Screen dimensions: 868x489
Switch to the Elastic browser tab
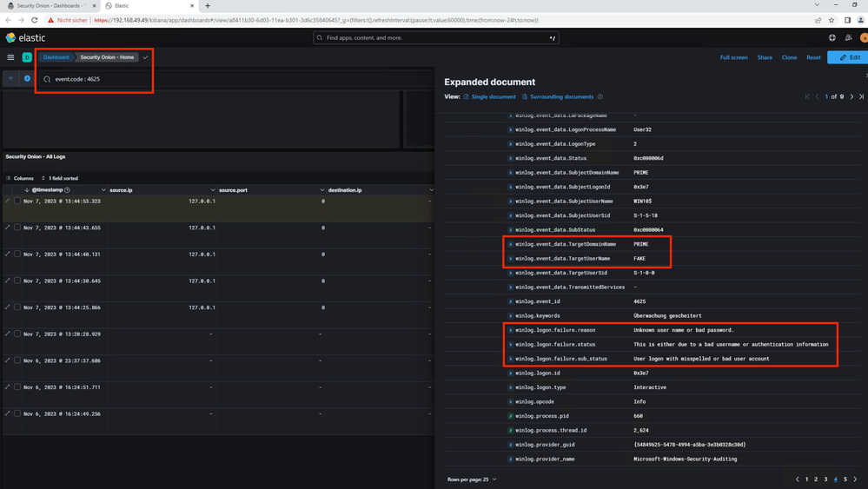click(149, 5)
